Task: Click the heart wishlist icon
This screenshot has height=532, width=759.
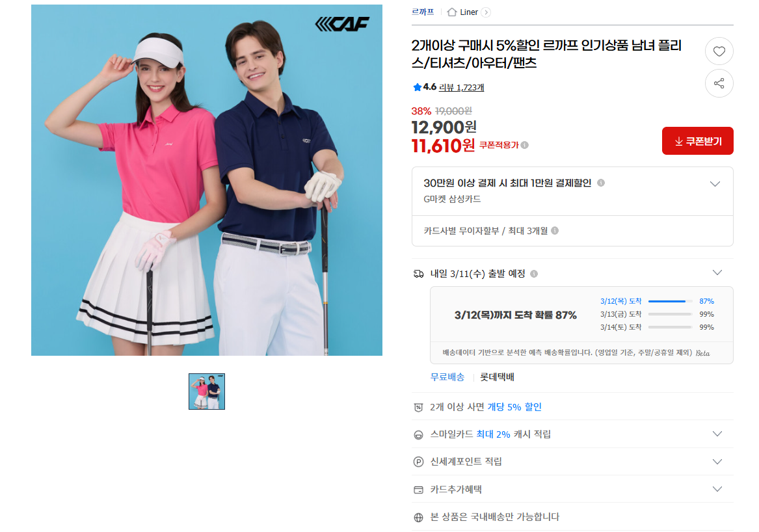Action: (x=719, y=51)
